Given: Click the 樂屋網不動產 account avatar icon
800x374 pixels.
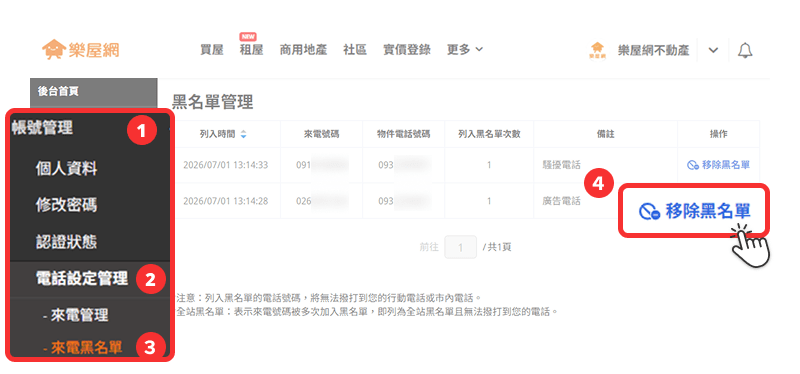Looking at the screenshot, I should click(597, 50).
